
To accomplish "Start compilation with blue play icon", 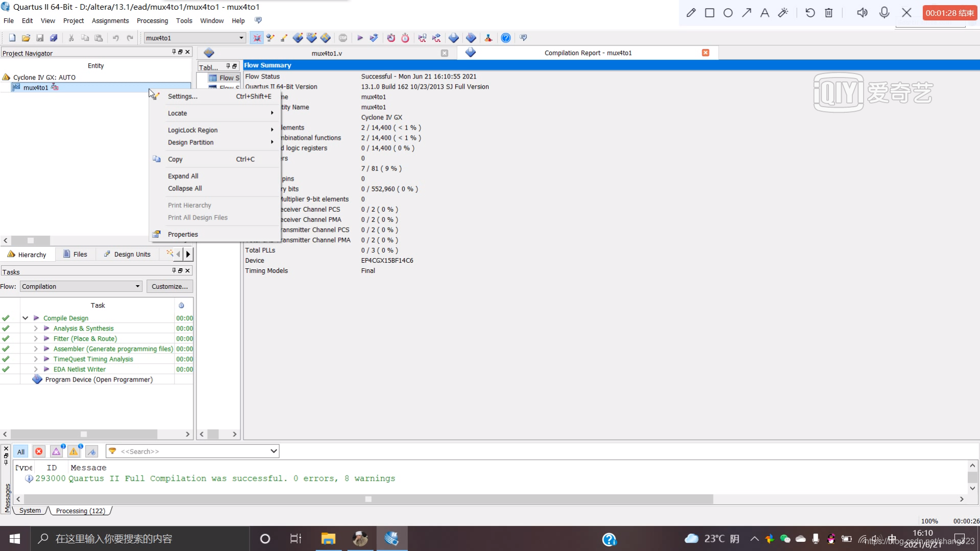I will 360,38.
